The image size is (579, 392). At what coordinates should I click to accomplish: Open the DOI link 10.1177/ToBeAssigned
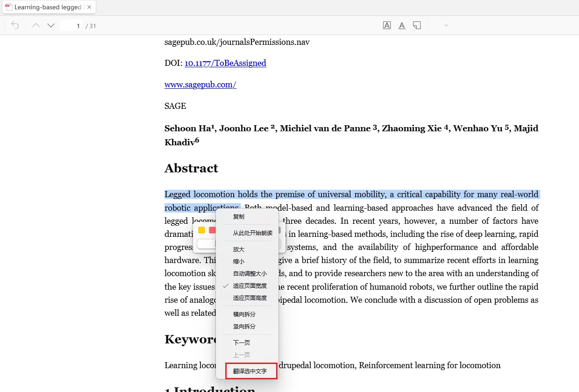(x=225, y=63)
